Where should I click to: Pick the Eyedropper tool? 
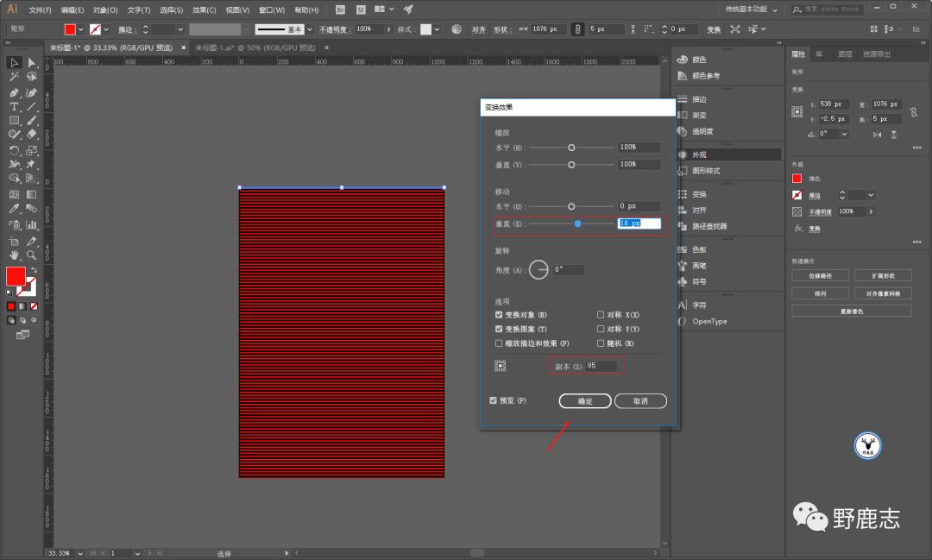point(14,209)
